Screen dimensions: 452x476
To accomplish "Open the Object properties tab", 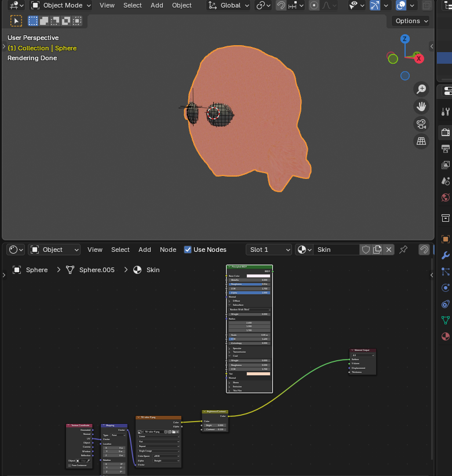I will coord(445,239).
